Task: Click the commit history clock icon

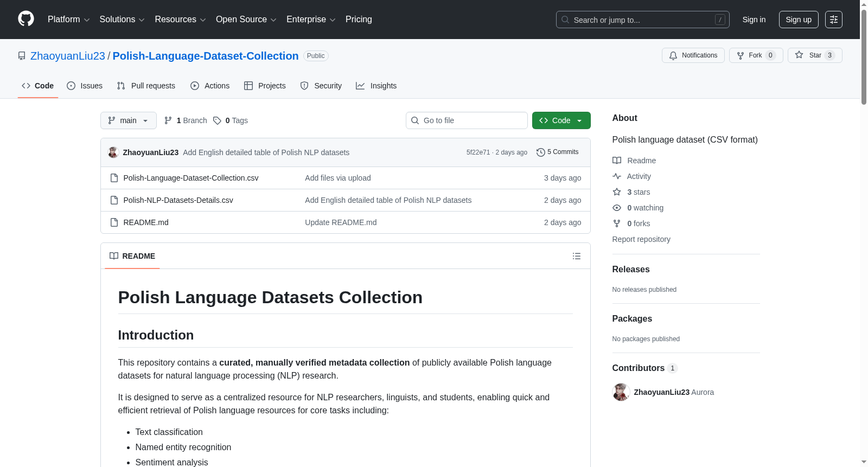Action: 540,152
